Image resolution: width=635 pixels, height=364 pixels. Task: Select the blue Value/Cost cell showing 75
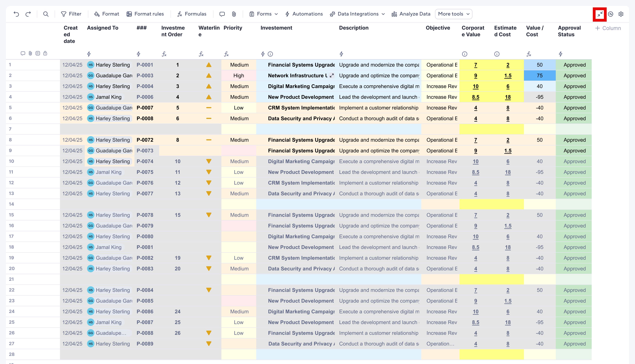coord(540,75)
